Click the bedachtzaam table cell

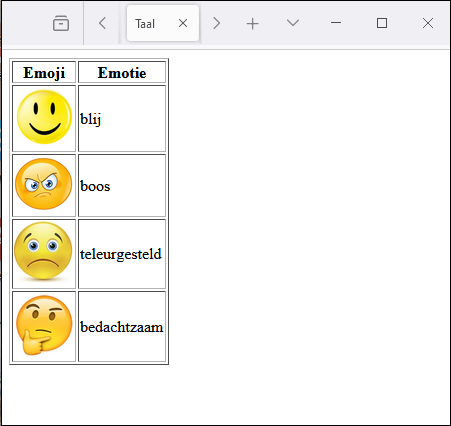pos(122,326)
